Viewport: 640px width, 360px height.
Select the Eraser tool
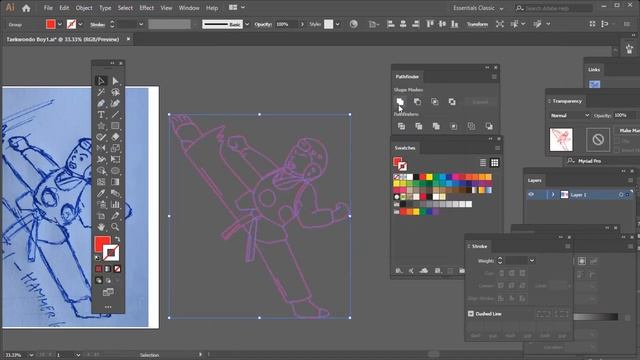(115, 137)
